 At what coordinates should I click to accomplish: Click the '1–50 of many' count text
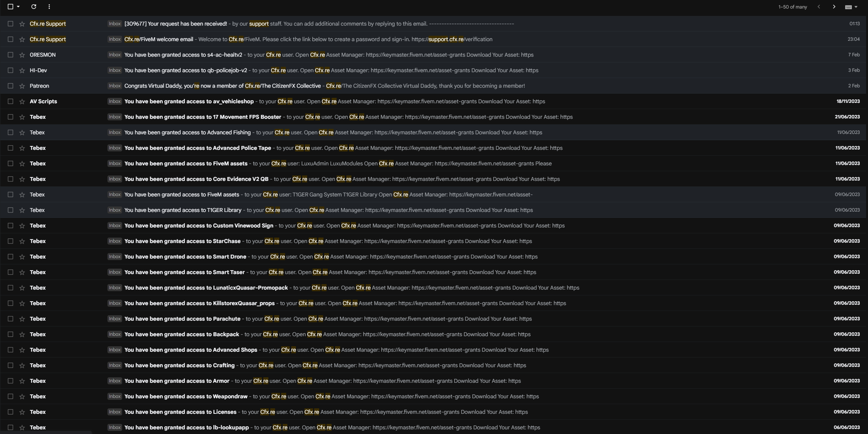pos(793,7)
